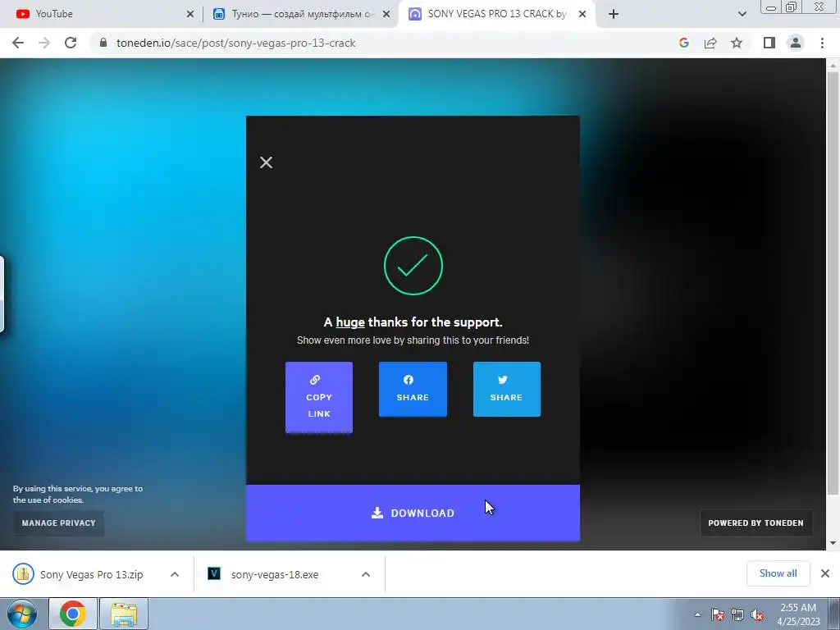This screenshot has height=630, width=840.
Task: Open the Powered by ToneDen link
Action: 756,523
